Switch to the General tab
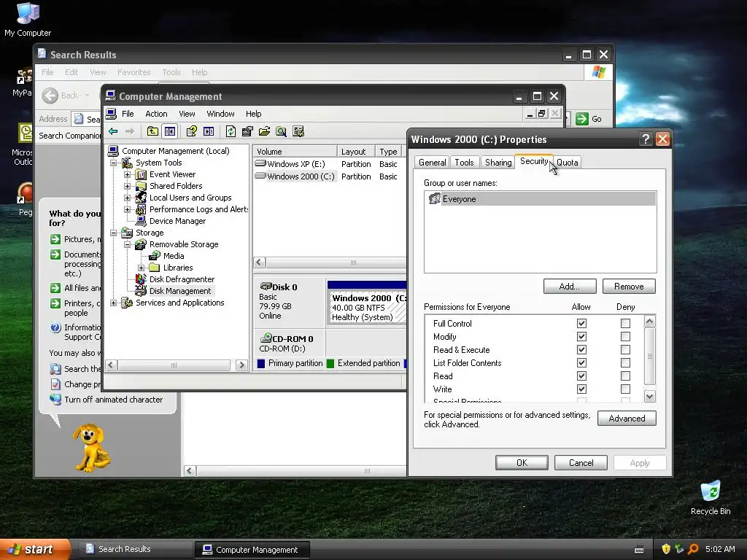Image resolution: width=747 pixels, height=560 pixels. tap(432, 163)
